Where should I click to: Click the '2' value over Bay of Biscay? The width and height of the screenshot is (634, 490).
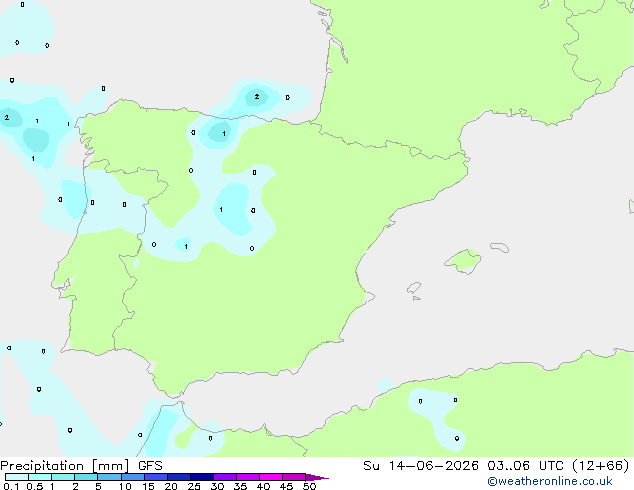click(x=257, y=97)
